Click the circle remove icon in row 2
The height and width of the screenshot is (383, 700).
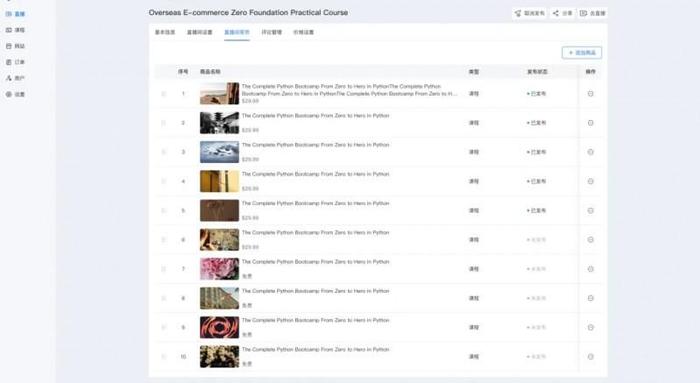pos(590,123)
